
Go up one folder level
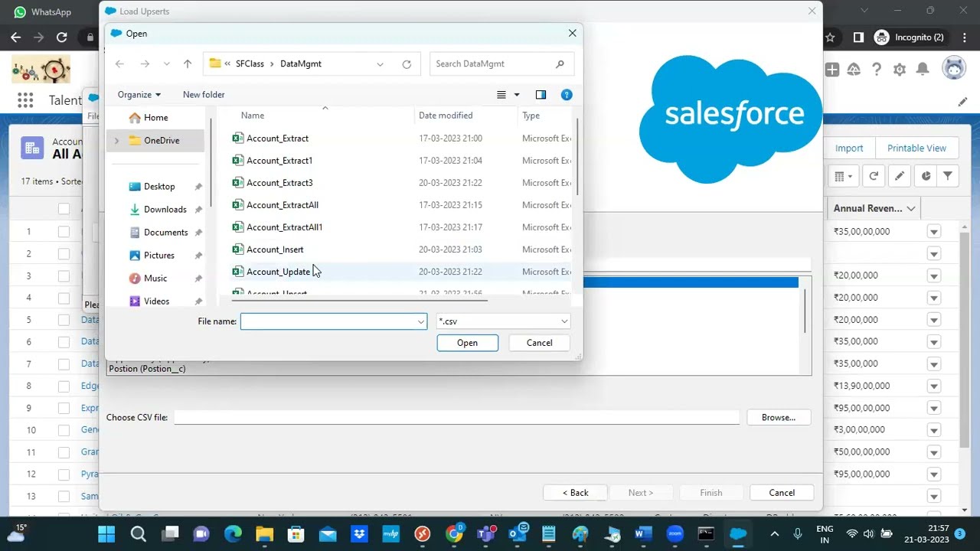pyautogui.click(x=188, y=64)
